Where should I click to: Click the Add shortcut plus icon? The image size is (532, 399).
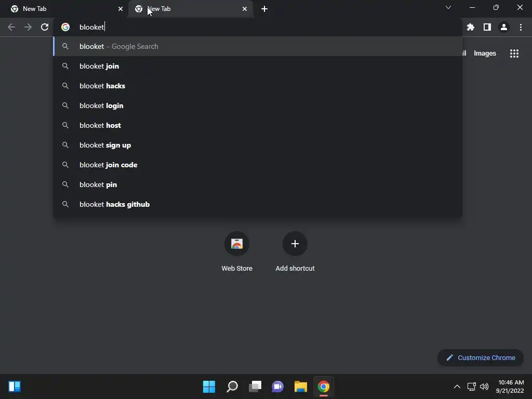(295, 244)
